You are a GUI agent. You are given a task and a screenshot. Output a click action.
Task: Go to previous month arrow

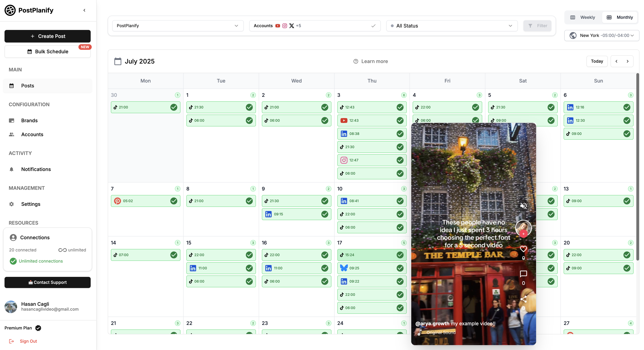[x=616, y=61]
